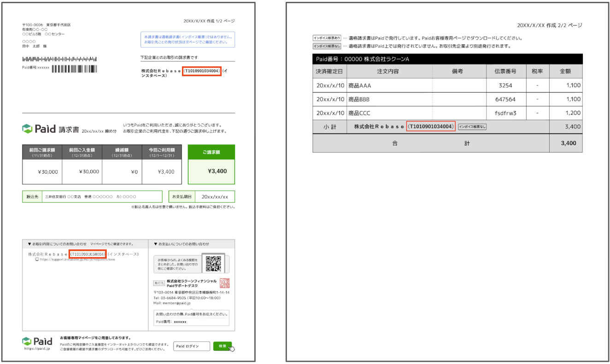The width and height of the screenshot is (610, 364).
Task: Click the QR code in the payment inquiry box
Action: point(213,264)
